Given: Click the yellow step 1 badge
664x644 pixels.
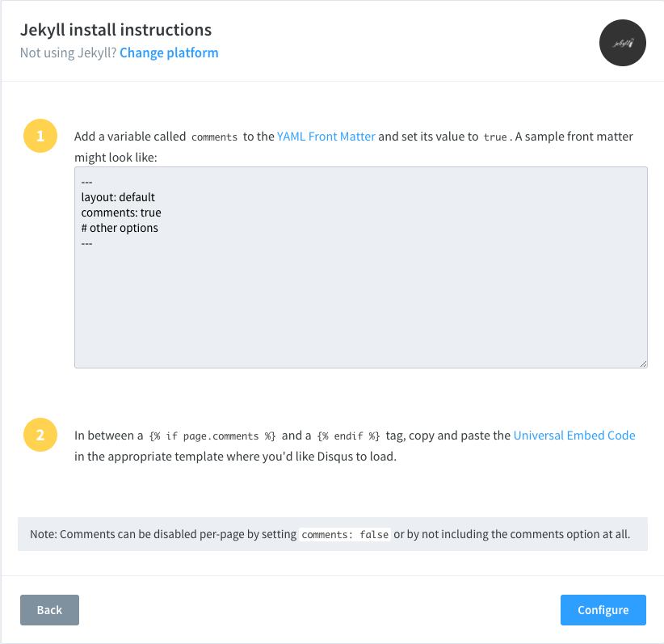Looking at the screenshot, I should 40,136.
